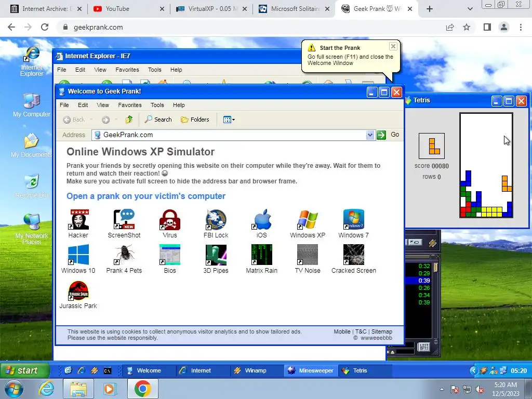Click the Up folder toolbar icon
Screen dimensions: 532x399
pos(129,119)
